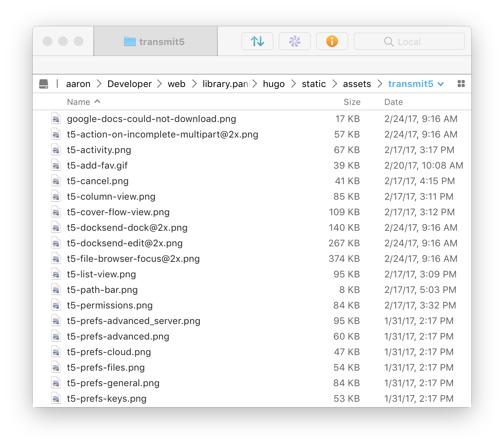Click the file icon beside t5-add-fav.gif
504x446 pixels.
(x=56, y=165)
